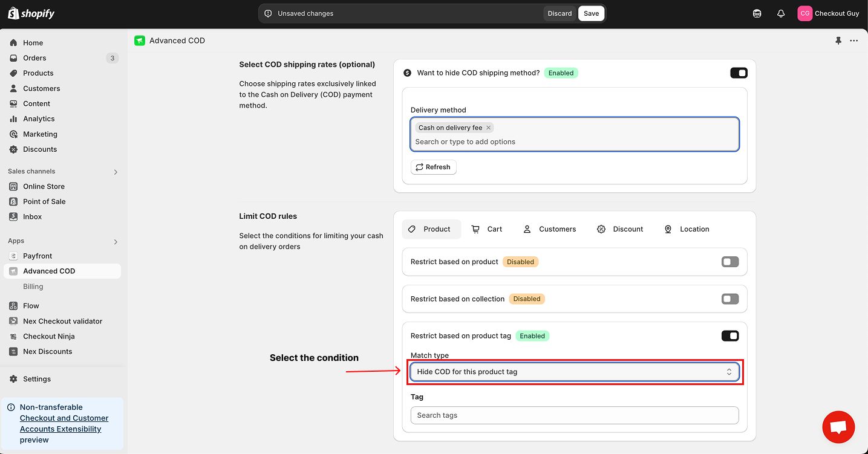Viewport: 868px width, 454px height.
Task: Open the Match type dropdown
Action: click(574, 372)
